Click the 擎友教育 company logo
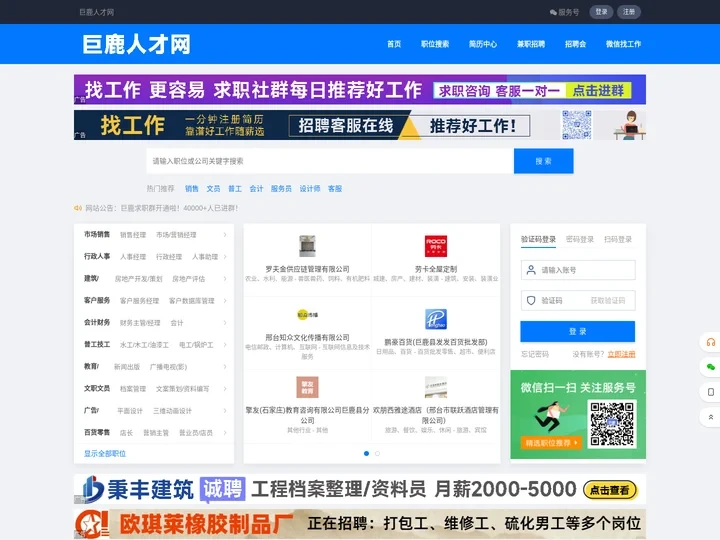 307,388
